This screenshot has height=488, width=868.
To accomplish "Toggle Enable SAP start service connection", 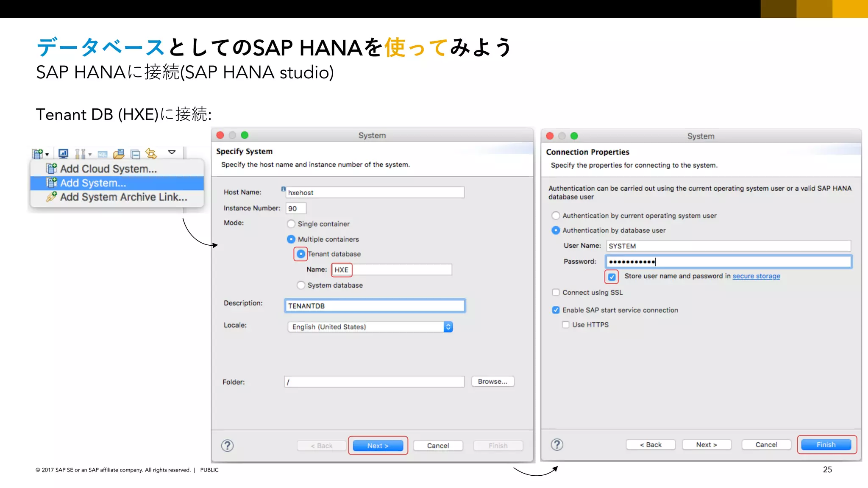I will pos(556,310).
